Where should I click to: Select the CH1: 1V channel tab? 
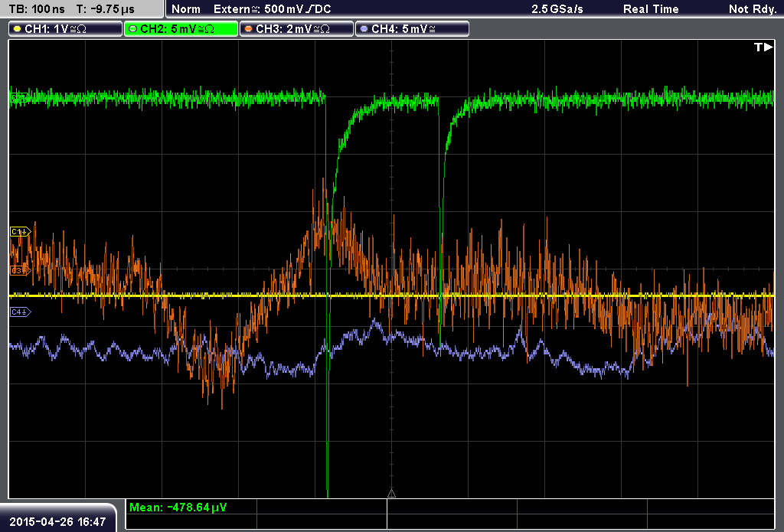click(x=66, y=29)
